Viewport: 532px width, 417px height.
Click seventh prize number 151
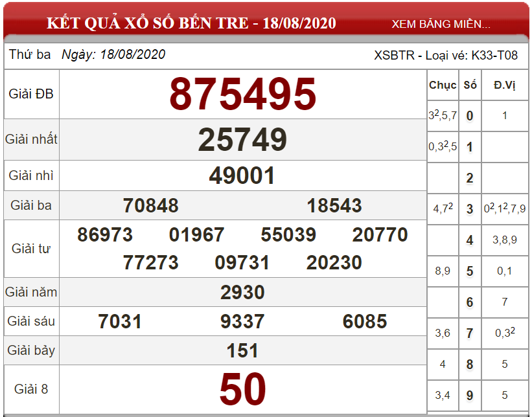[x=242, y=350]
